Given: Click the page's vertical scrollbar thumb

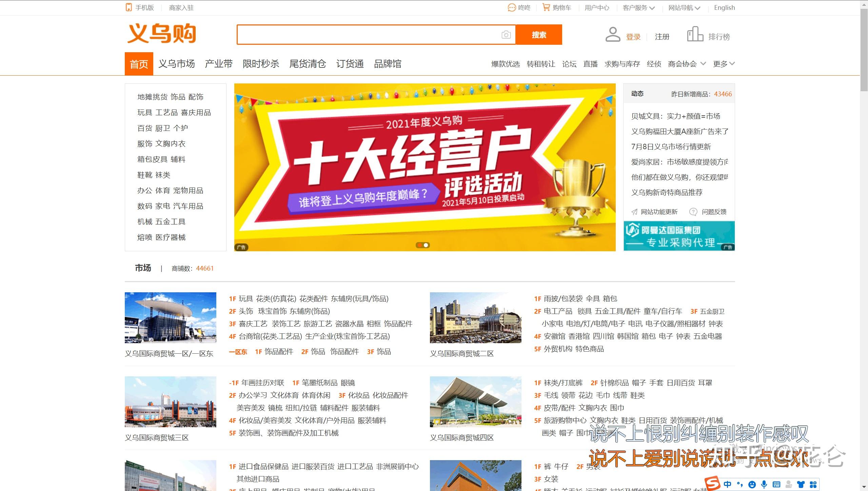Looking at the screenshot, I should (x=864, y=50).
